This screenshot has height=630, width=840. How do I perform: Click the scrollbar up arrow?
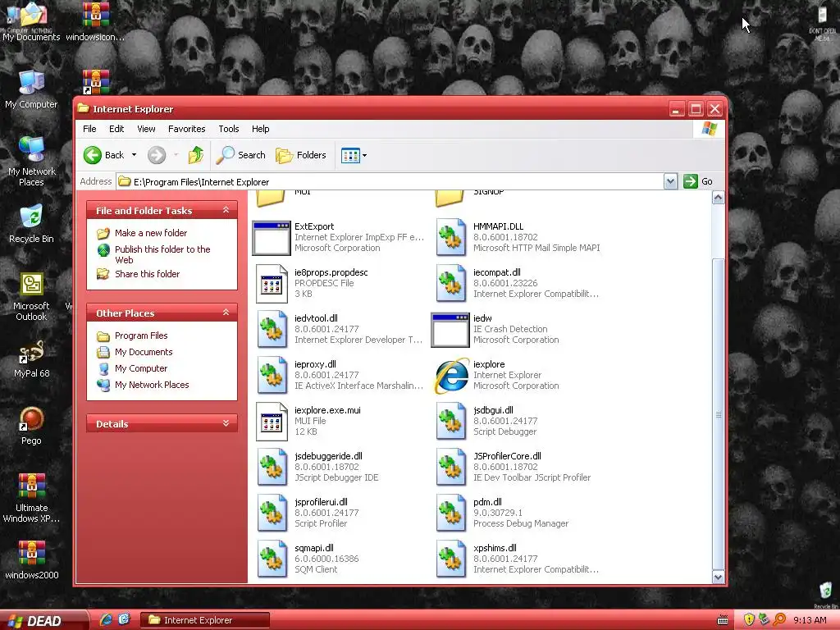pos(718,198)
